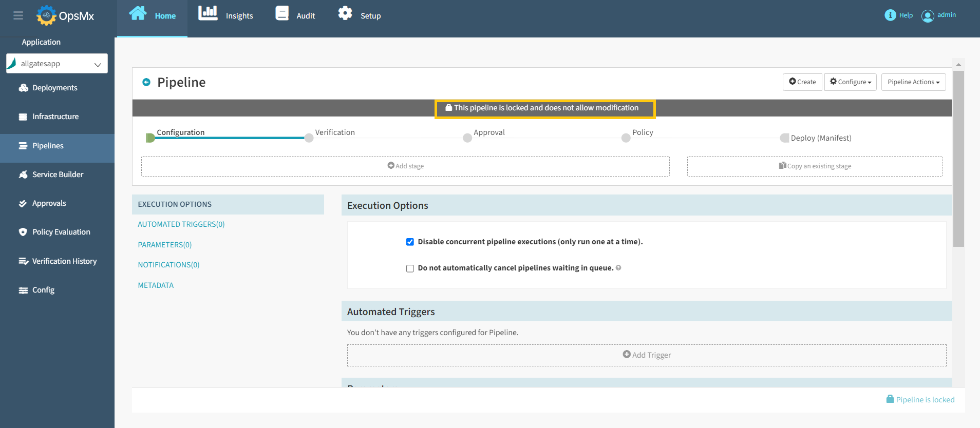Open the Configure dropdown
980x428 pixels.
tap(850, 82)
